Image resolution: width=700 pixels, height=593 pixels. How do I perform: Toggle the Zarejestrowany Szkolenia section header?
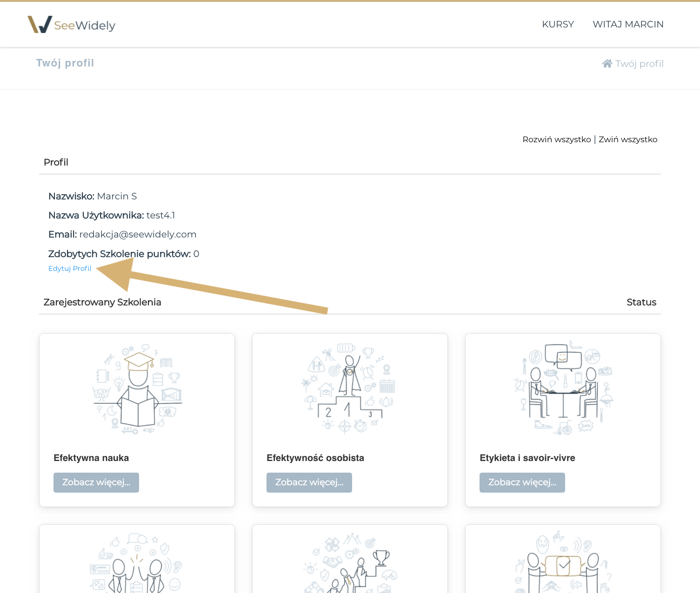pos(102,302)
